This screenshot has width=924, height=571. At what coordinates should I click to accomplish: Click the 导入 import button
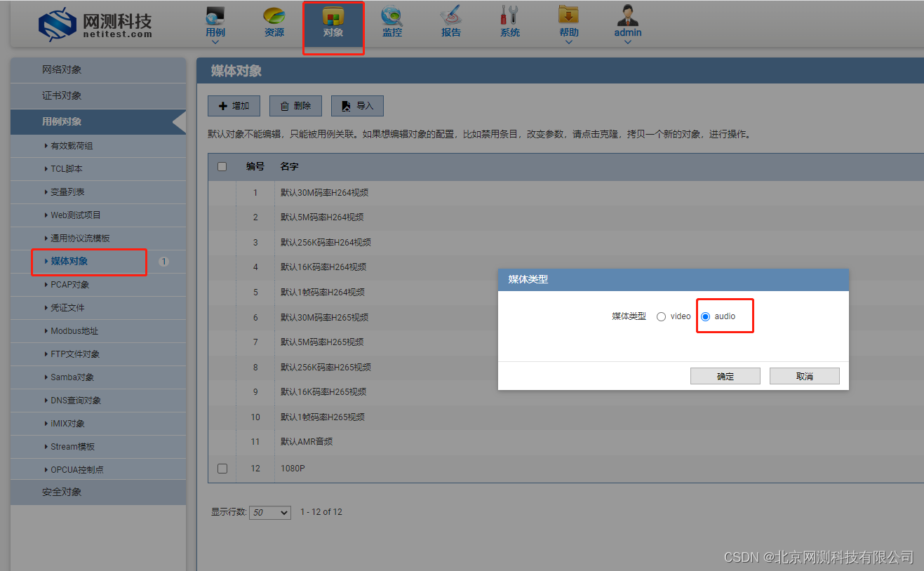coord(357,106)
